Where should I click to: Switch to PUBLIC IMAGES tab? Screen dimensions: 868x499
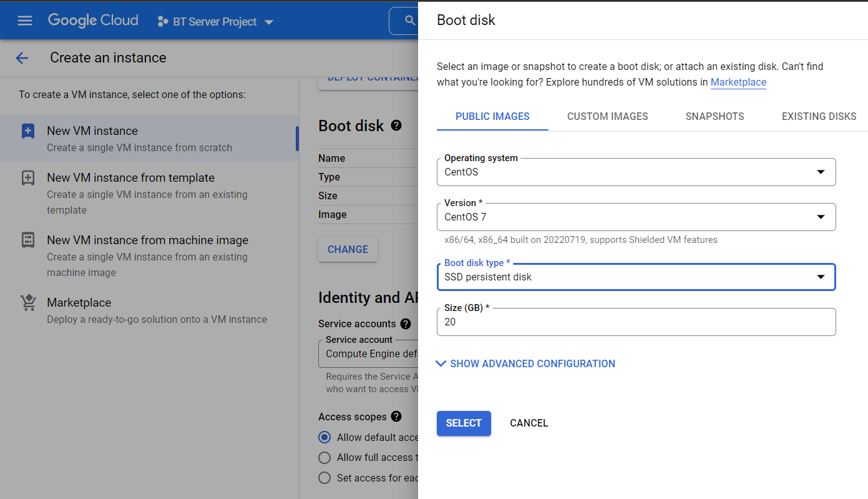coord(492,116)
